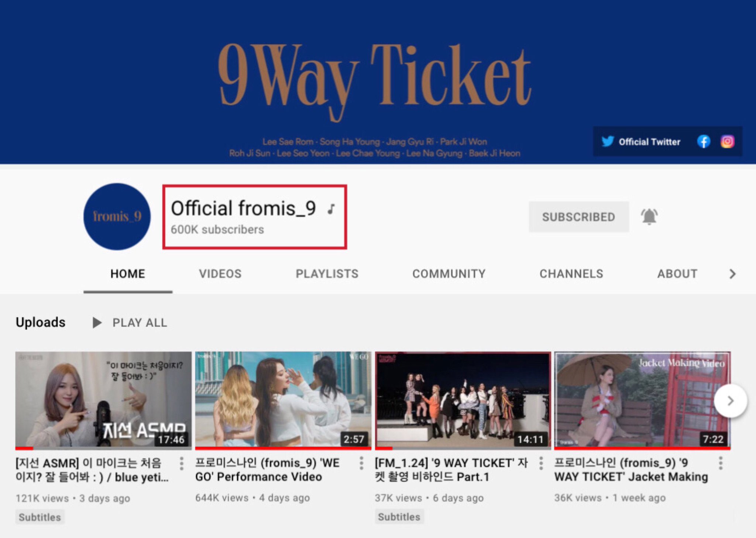This screenshot has height=538, width=756.
Task: Toggle the notification bell for channel
Action: tap(649, 217)
